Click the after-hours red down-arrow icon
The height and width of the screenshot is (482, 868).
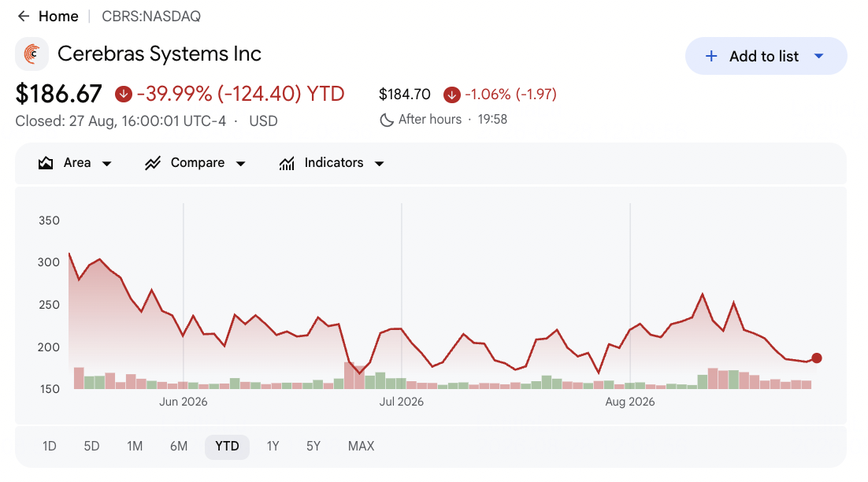tap(451, 95)
